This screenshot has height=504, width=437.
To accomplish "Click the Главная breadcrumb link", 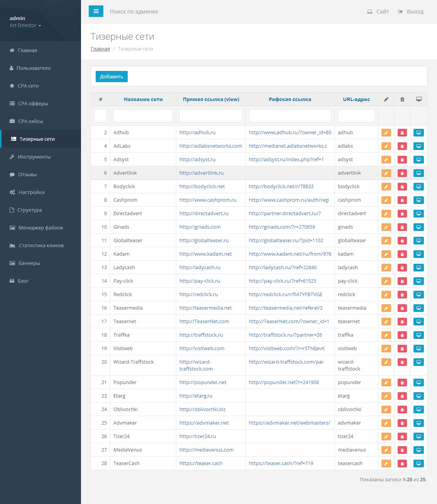I will pyautogui.click(x=100, y=49).
